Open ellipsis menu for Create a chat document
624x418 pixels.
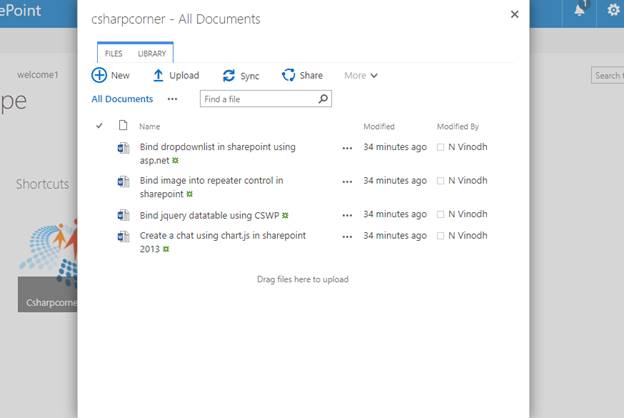[x=347, y=236]
